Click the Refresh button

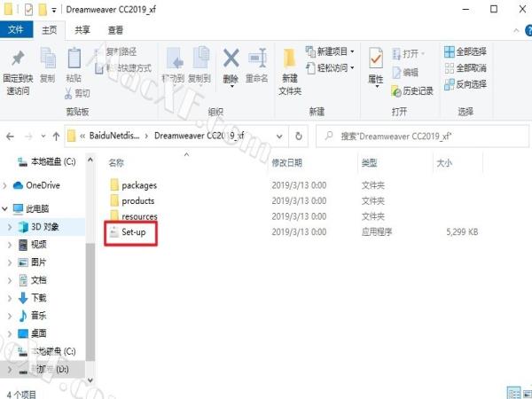point(299,137)
